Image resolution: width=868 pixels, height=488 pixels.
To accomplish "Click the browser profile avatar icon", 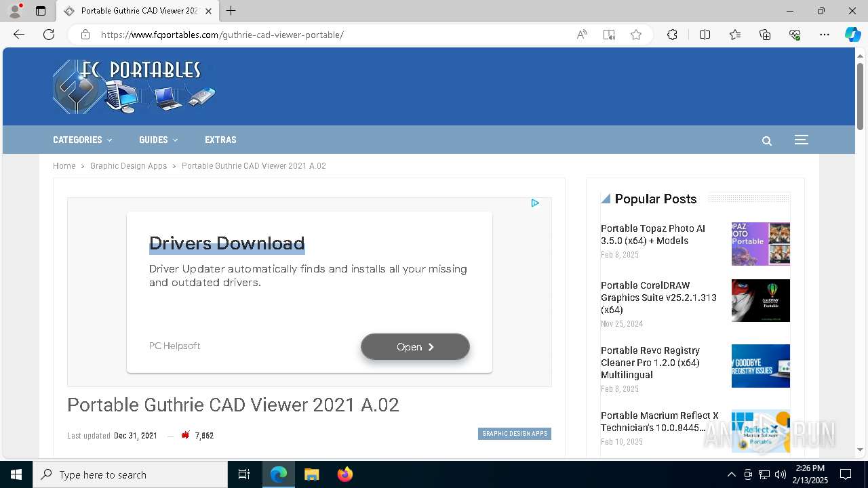I will pos(15,11).
